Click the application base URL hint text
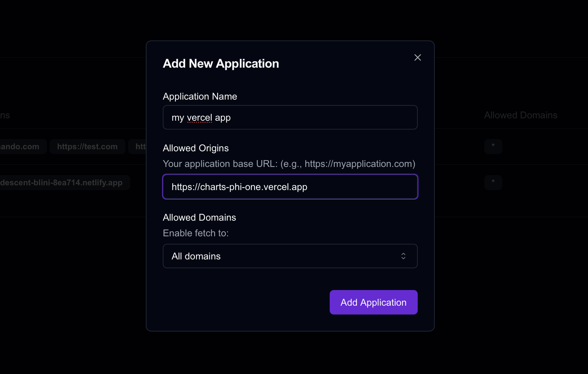This screenshot has width=588, height=374. (x=289, y=164)
